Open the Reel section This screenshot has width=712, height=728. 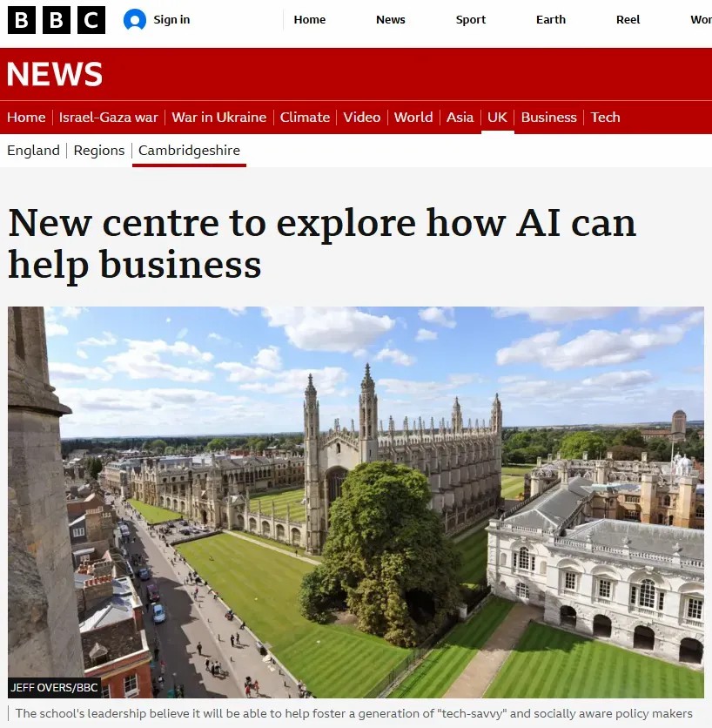pyautogui.click(x=628, y=19)
